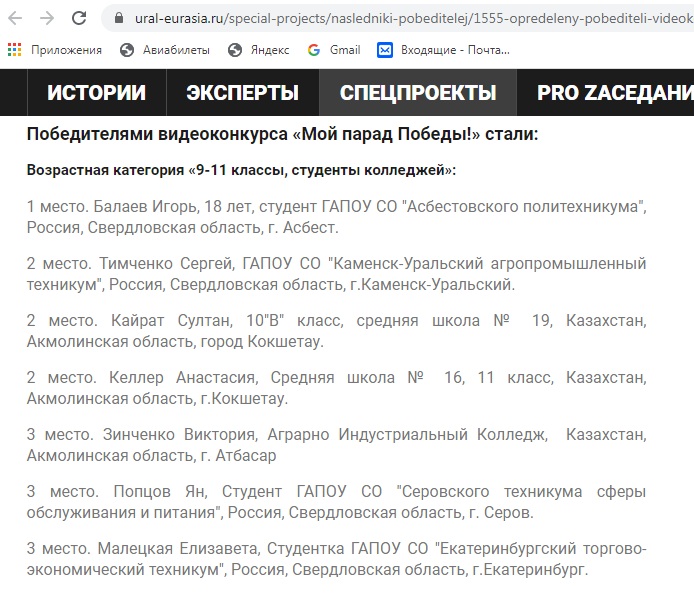Click the 3 место Попцов Ян entry
Image resolution: width=694 pixels, height=596 pixels.
(336, 502)
